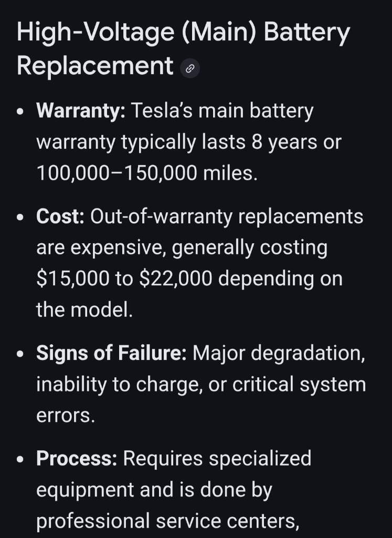Click the Out-of-warranty replacements phrase
Screen dimensions: 392x538
[227, 216]
